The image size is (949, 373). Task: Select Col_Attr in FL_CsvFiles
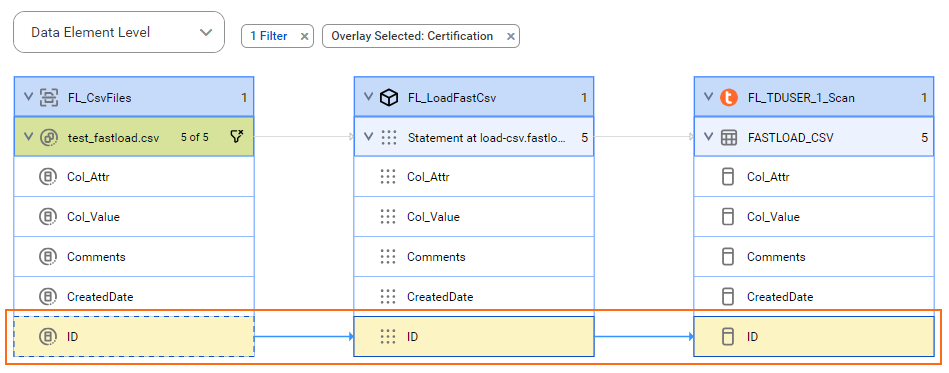click(x=134, y=177)
